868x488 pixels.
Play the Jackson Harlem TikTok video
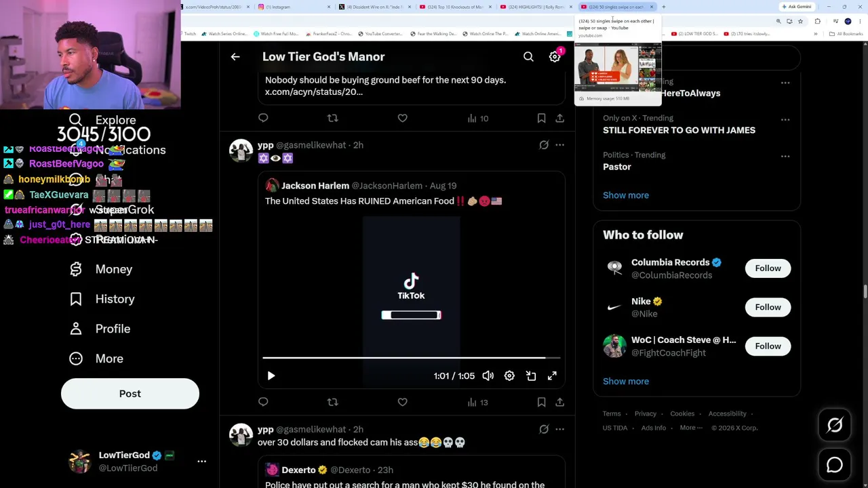pos(271,375)
